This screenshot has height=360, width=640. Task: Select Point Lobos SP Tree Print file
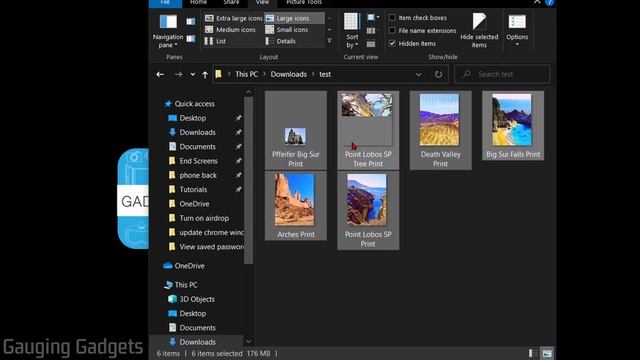[368, 130]
